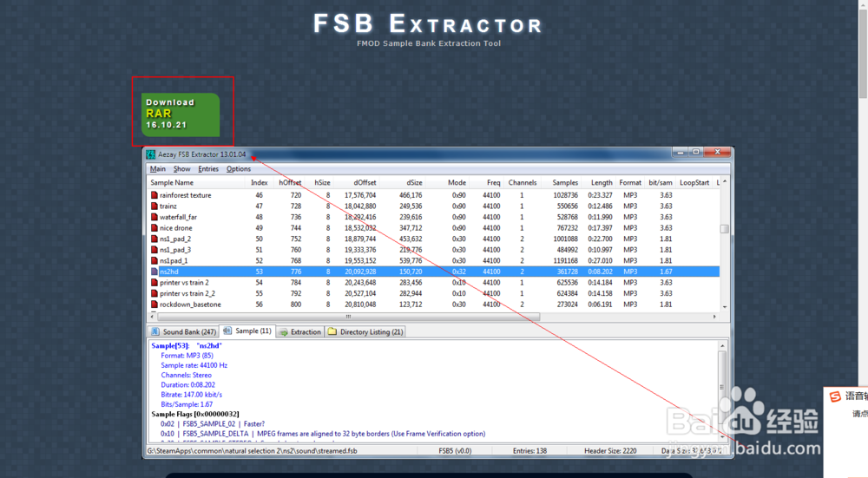The image size is (868, 478).
Task: Click the red file icon of printer vs train 2
Action: pos(155,282)
